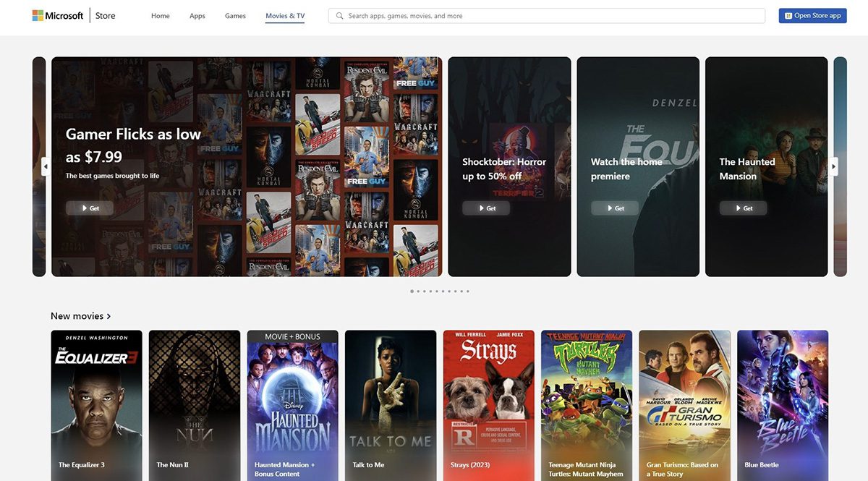
Task: Select the first carousel pagination dot
Action: 412,291
